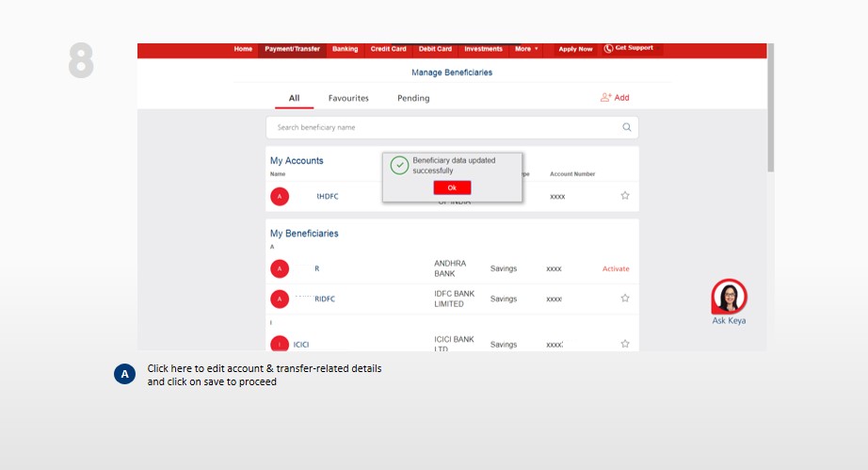
Task: Click the IDFC BANK LIMITED bank text
Action: point(454,299)
